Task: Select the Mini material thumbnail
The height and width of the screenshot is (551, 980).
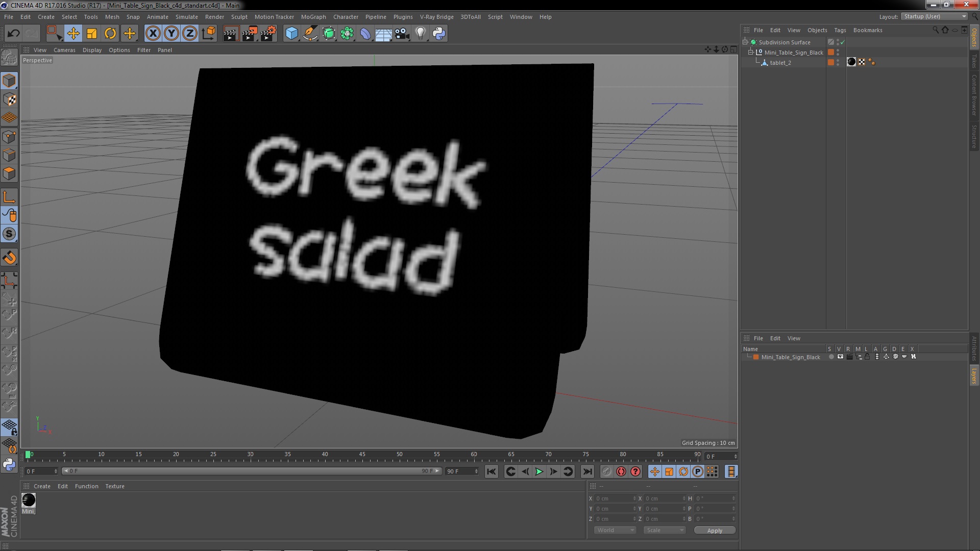Action: tap(29, 500)
